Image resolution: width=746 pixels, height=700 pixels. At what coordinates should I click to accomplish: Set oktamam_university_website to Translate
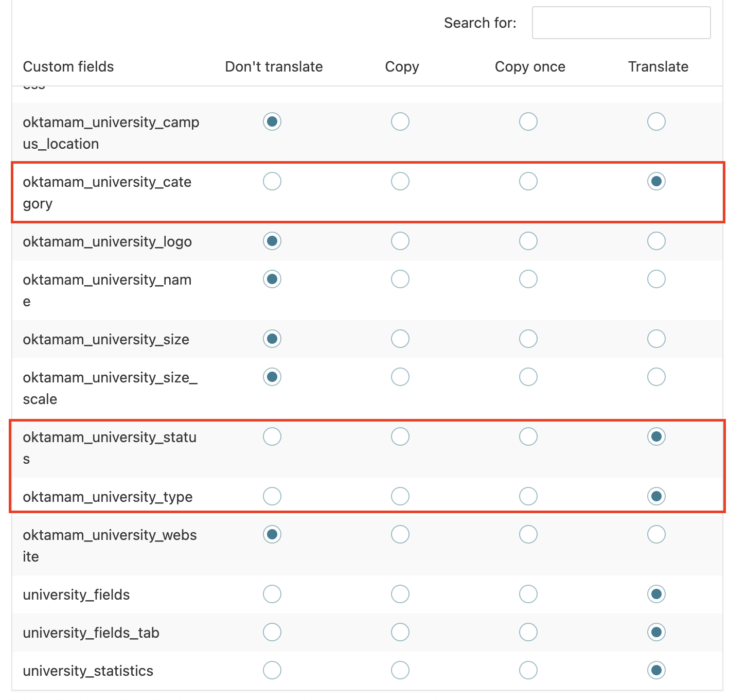click(656, 535)
